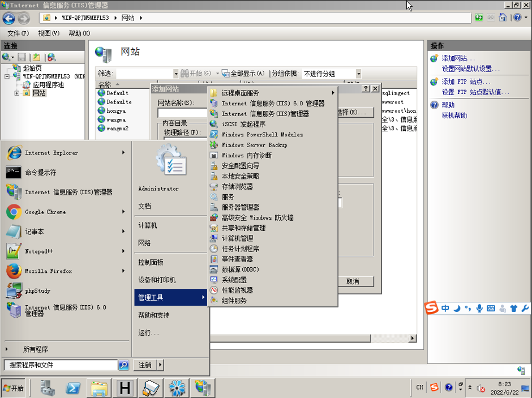The height and width of the screenshot is (398, 532).
Task: Open Server Manager from the taskbar
Action: [x=48, y=387]
